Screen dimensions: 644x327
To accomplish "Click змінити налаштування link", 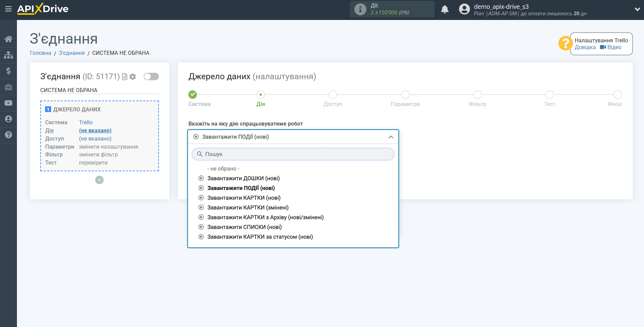I will click(x=108, y=147).
